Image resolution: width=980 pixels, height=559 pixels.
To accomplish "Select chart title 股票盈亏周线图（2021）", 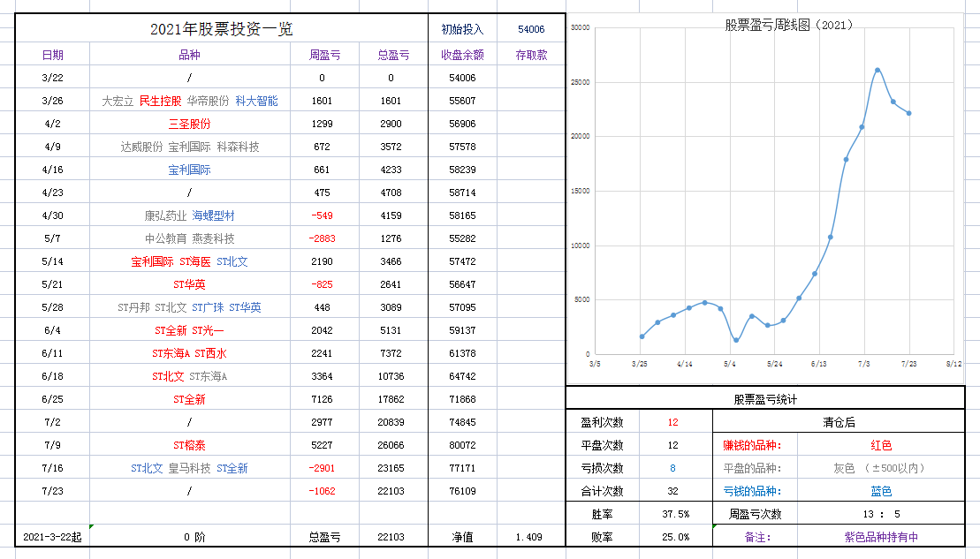I will pos(789,25).
